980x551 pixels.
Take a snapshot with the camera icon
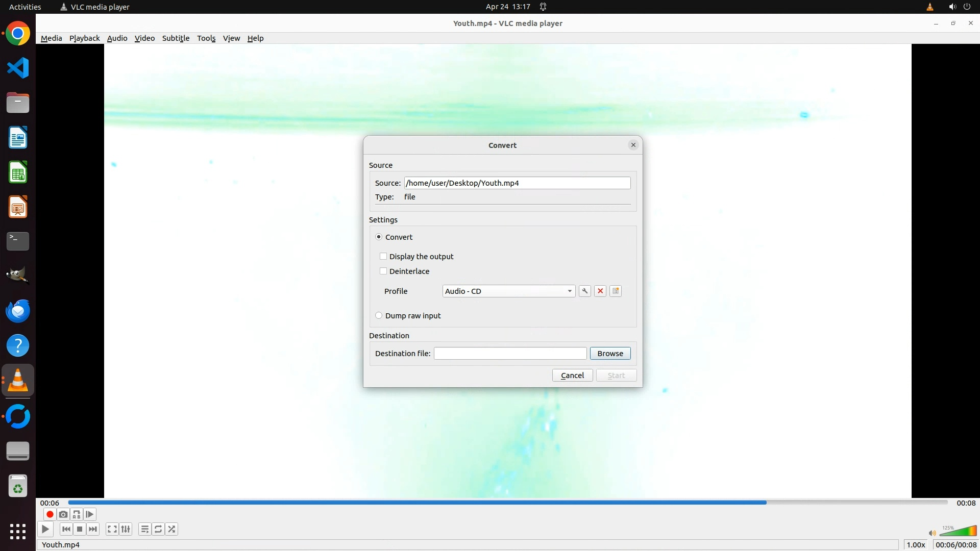coord(63,515)
